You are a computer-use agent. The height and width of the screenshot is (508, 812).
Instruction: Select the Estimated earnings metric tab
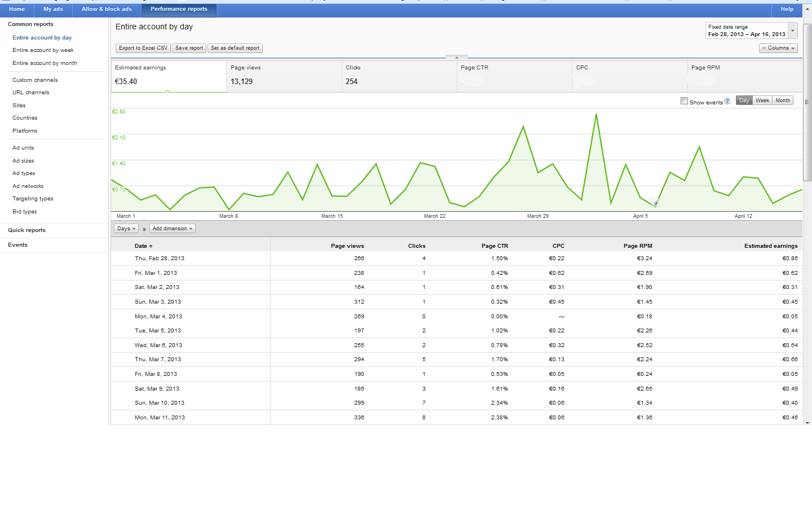click(x=168, y=76)
